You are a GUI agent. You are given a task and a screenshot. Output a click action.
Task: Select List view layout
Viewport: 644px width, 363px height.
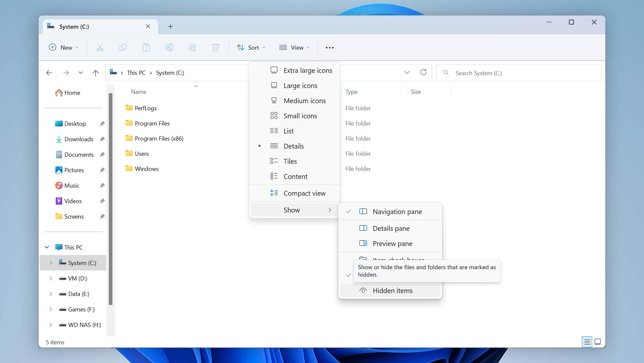[x=295, y=131]
